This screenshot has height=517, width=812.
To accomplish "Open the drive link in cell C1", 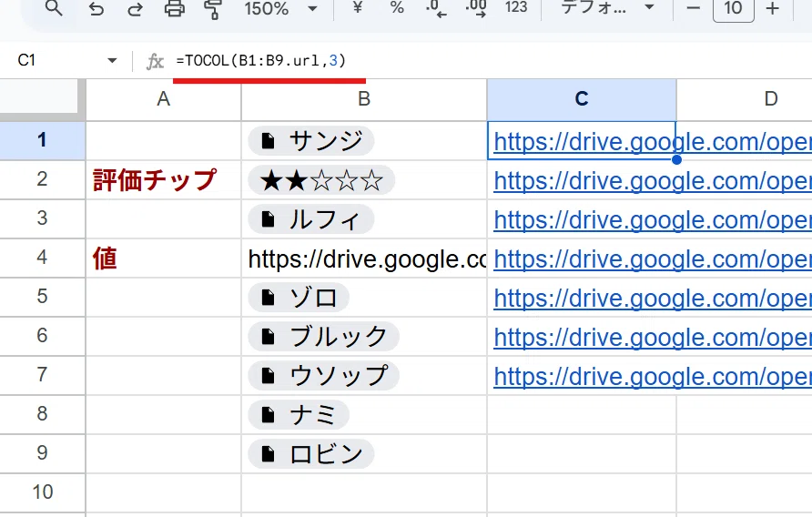I will [653, 141].
